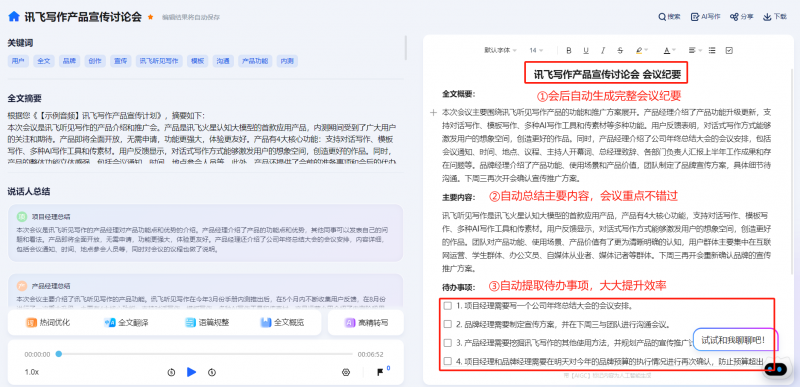Check todo item 4 checkbox
The image size is (800, 387).
[x=447, y=361]
